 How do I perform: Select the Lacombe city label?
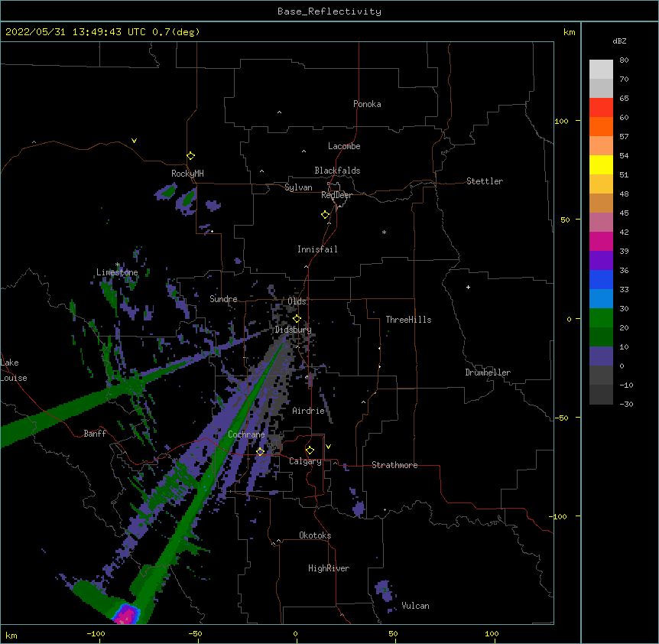(344, 146)
